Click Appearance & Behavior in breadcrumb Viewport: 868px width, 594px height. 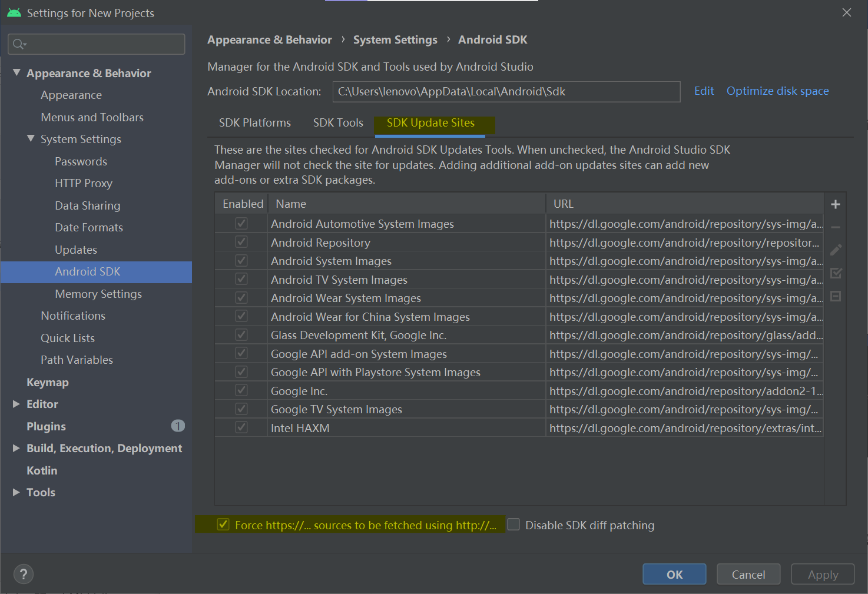click(270, 39)
